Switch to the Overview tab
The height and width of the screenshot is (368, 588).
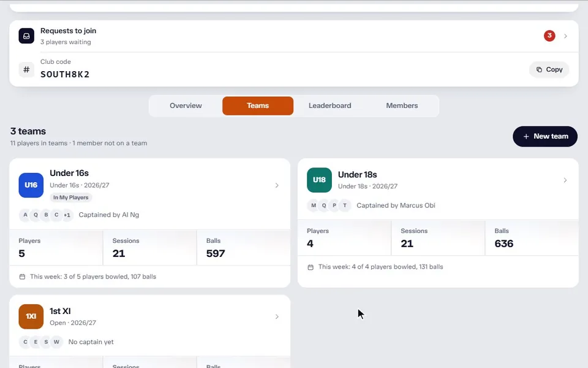click(186, 106)
